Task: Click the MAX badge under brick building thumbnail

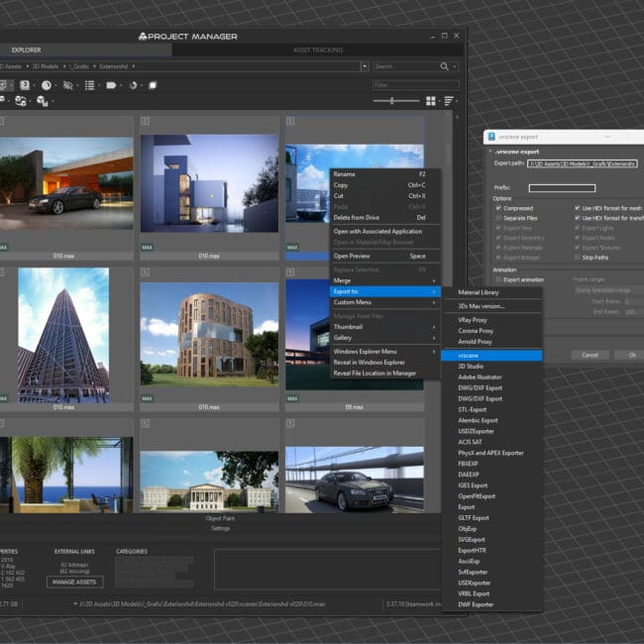Action: 147,398
